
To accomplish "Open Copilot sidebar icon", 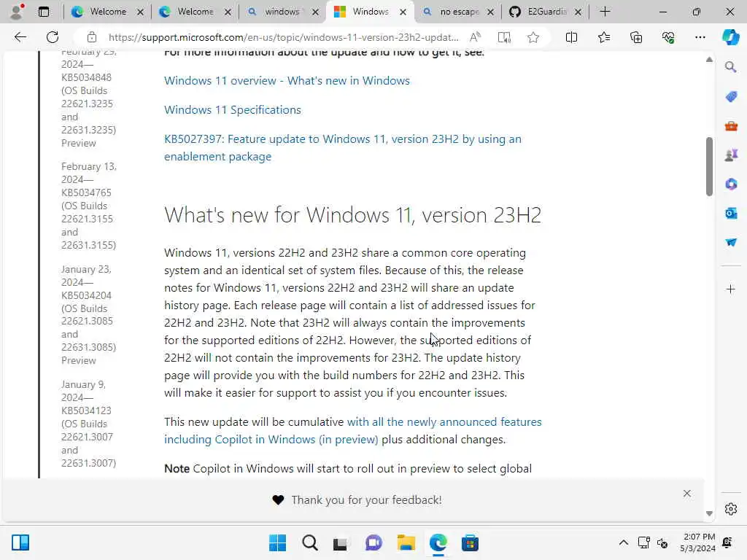I will pyautogui.click(x=731, y=37).
